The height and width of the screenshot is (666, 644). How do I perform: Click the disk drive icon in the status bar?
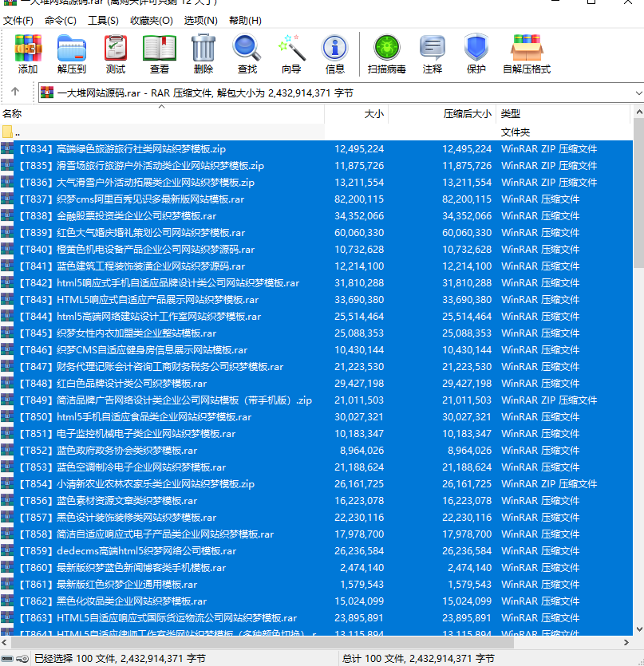coord(7,659)
